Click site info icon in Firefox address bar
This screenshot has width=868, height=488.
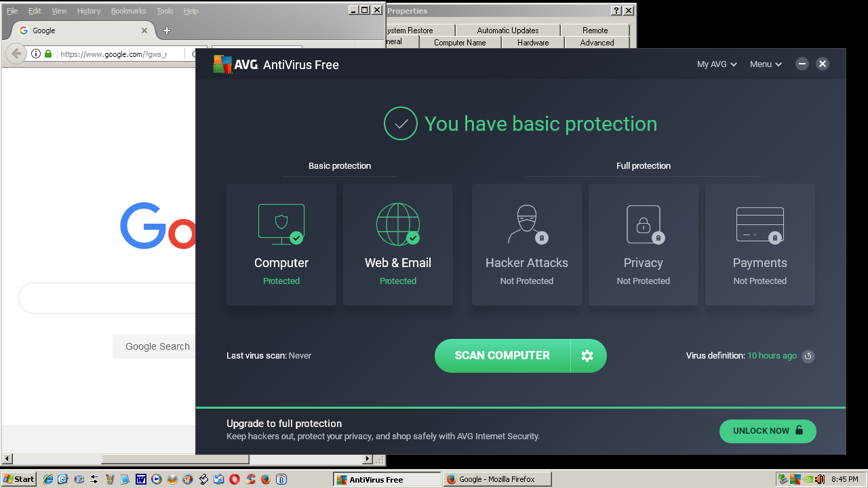click(x=36, y=54)
